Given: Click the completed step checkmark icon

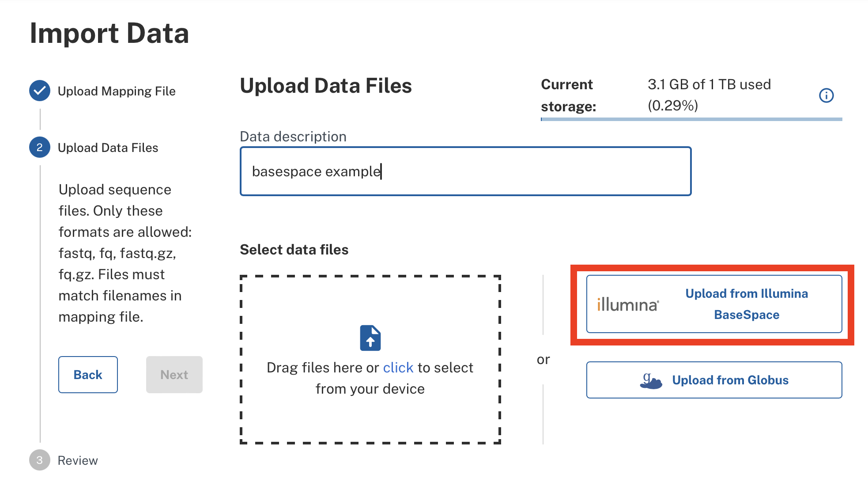Looking at the screenshot, I should pyautogui.click(x=40, y=91).
